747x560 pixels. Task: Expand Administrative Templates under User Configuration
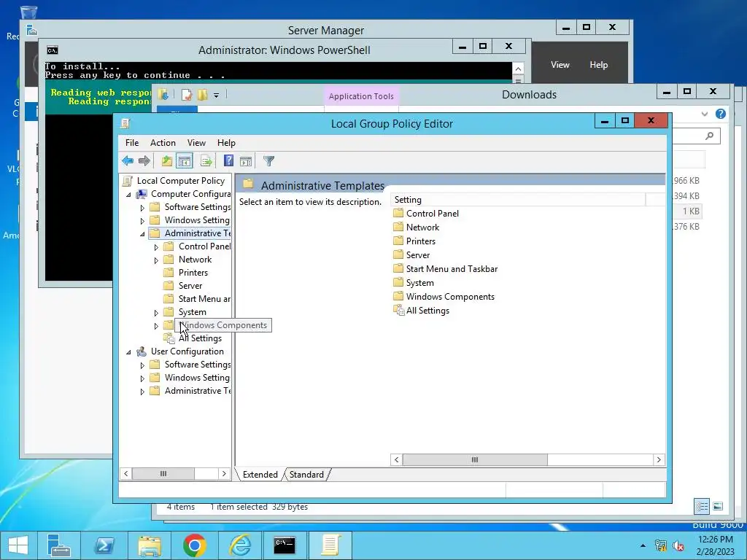click(x=142, y=392)
